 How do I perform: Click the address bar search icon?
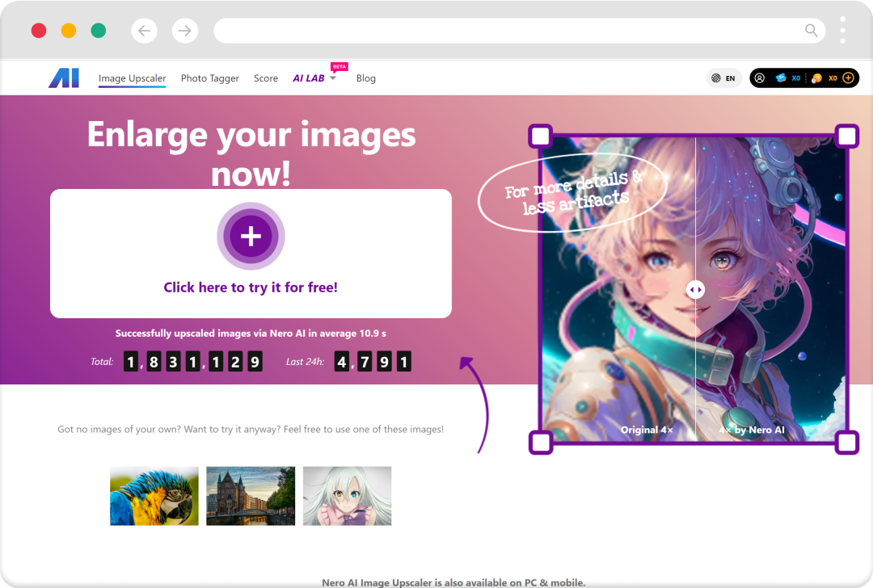(812, 31)
